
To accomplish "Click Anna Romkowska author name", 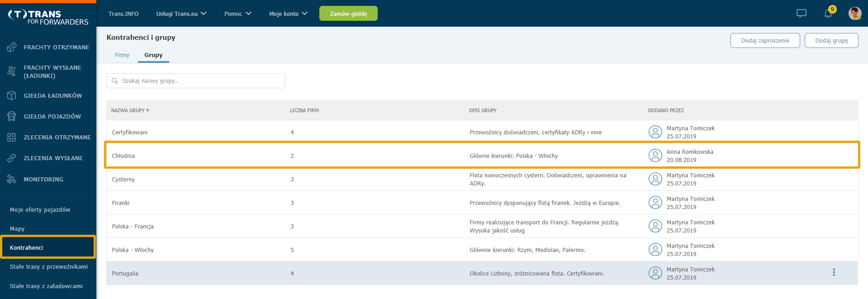I will [690, 152].
